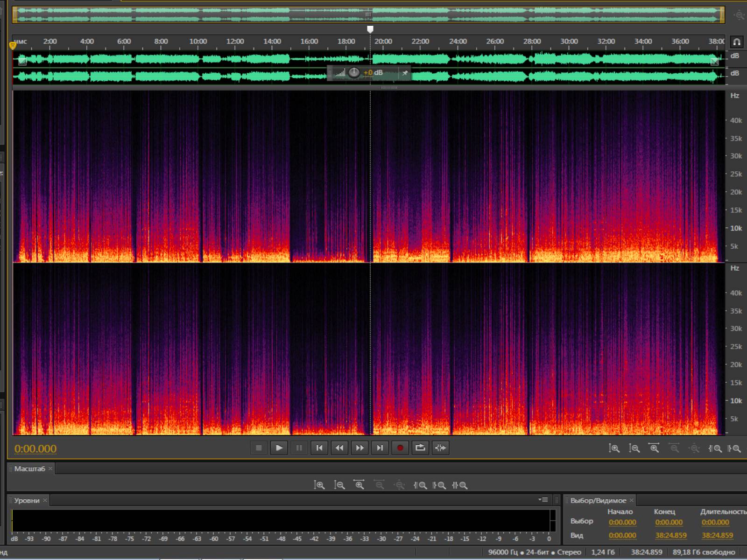
Task: Rewind using the double-arrow back button
Action: [x=339, y=448]
